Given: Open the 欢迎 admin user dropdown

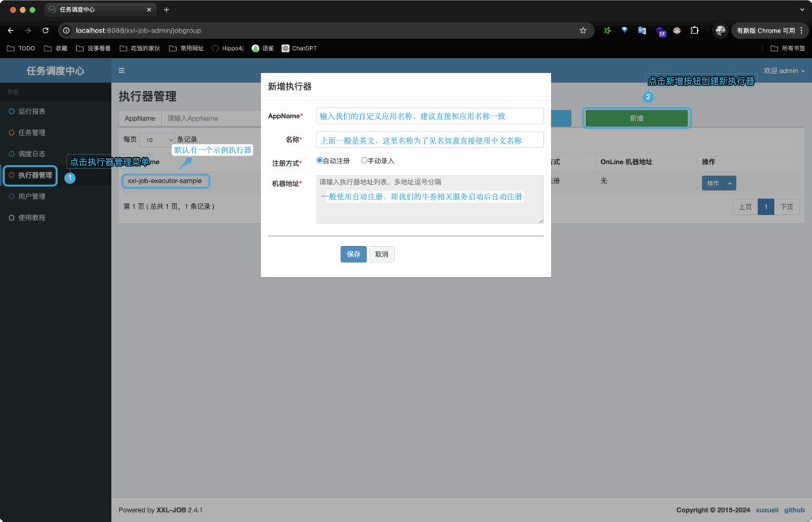Looking at the screenshot, I should (783, 71).
